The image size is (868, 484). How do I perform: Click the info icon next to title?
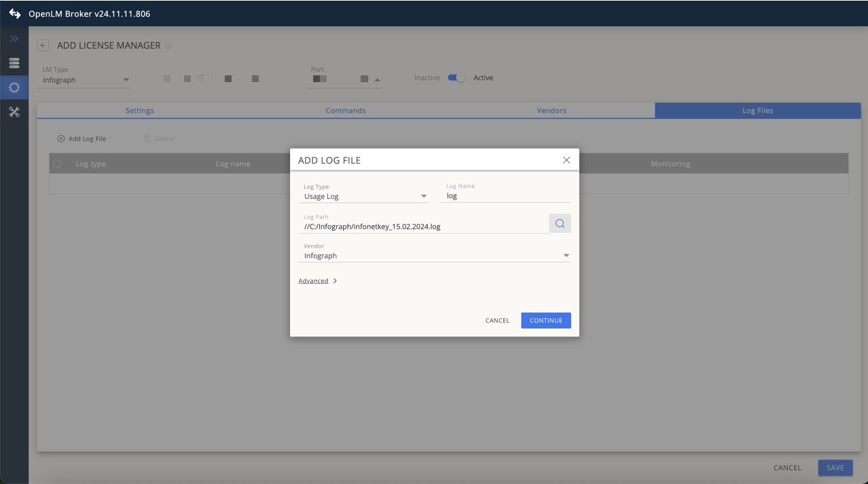[x=168, y=45]
